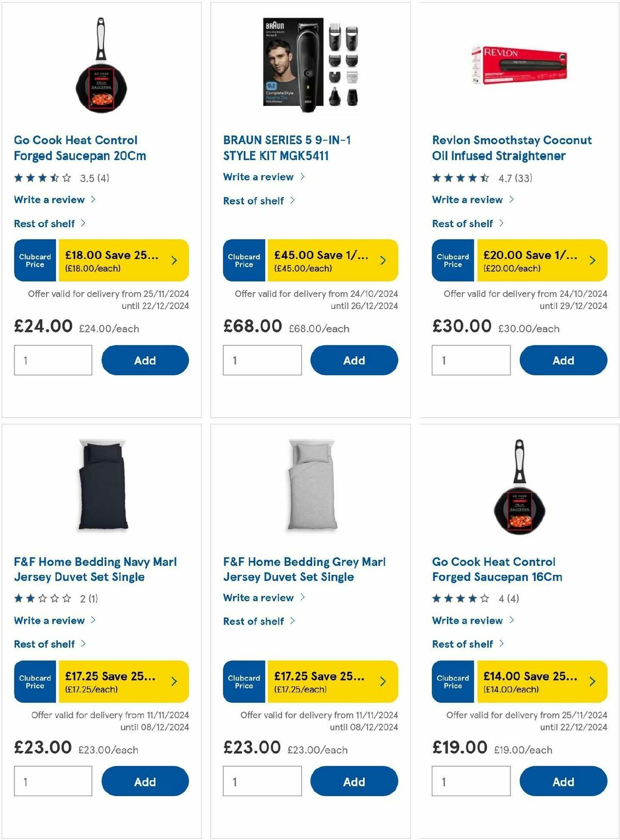Click the chevron on the Braun £45.00 Clubcard offer
The image size is (620, 840).
pos(383,261)
